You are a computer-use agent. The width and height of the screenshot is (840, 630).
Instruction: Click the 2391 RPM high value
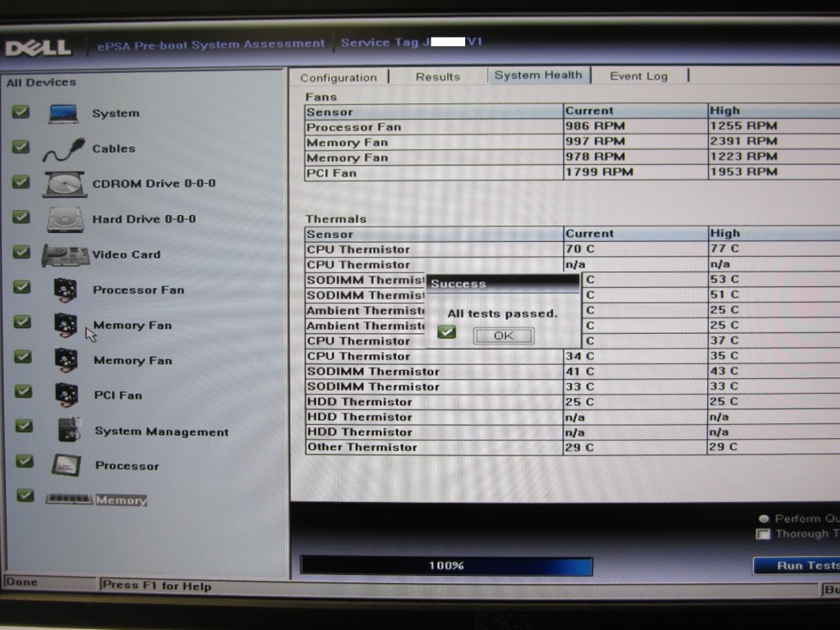[743, 141]
